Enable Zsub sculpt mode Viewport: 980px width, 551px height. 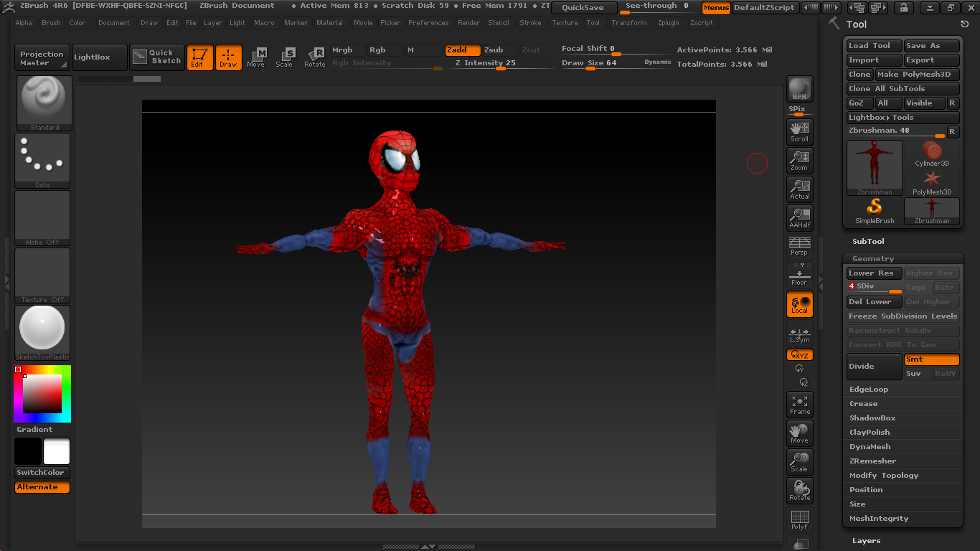(499, 50)
